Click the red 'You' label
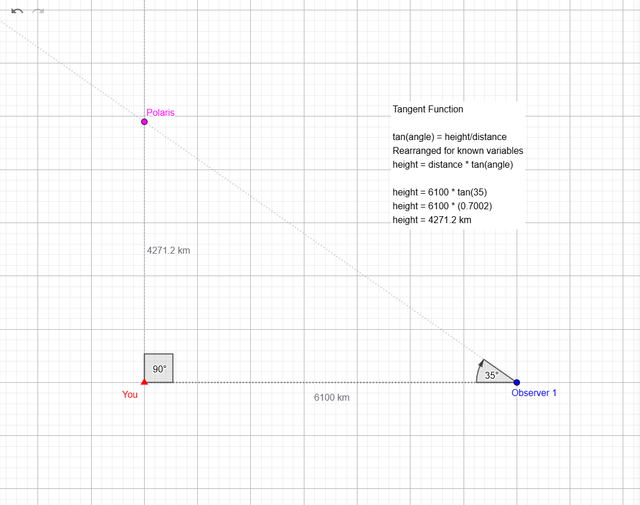 pos(130,394)
